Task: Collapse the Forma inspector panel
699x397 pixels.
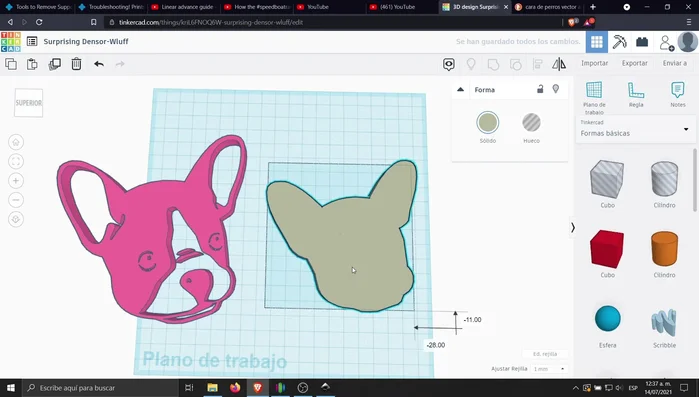Action: (461, 90)
